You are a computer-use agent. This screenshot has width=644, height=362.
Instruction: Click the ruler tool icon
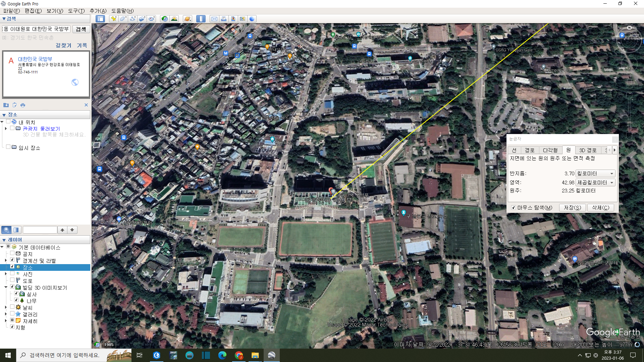pos(201,19)
